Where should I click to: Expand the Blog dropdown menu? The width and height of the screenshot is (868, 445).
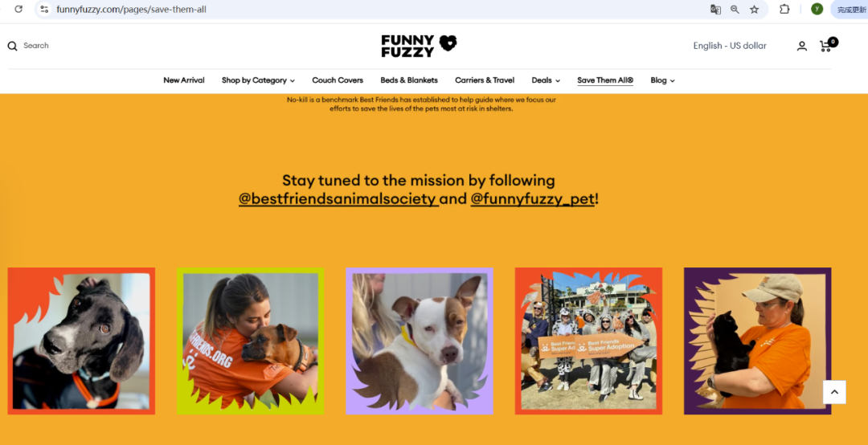[662, 80]
